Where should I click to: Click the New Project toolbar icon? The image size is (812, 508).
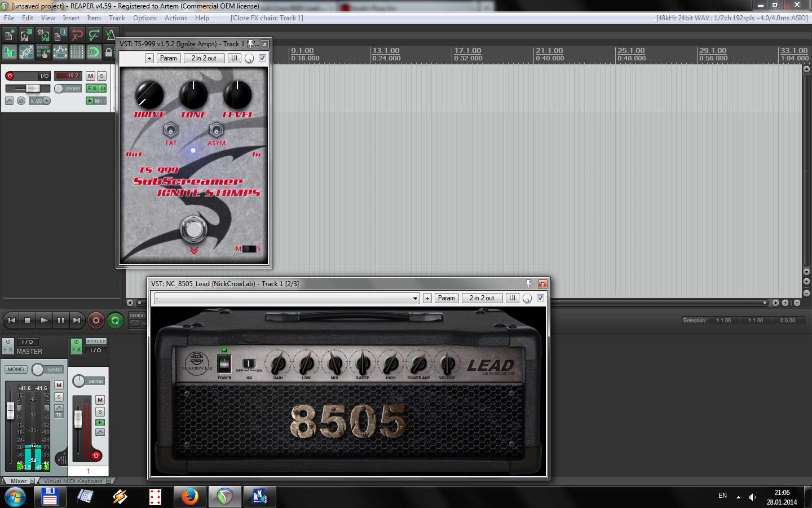pos(9,36)
